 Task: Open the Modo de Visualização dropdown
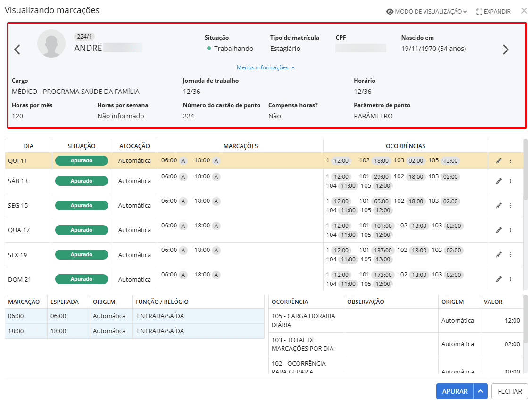[427, 12]
